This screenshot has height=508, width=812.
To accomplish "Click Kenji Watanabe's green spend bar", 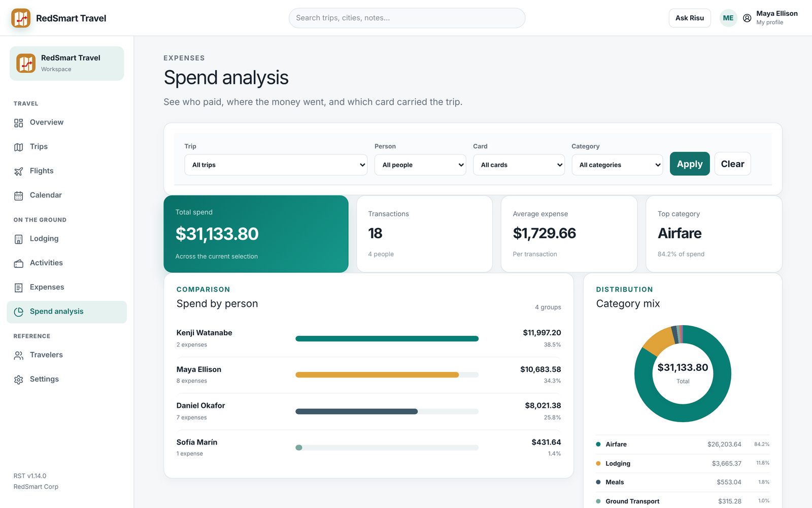I will (x=387, y=338).
